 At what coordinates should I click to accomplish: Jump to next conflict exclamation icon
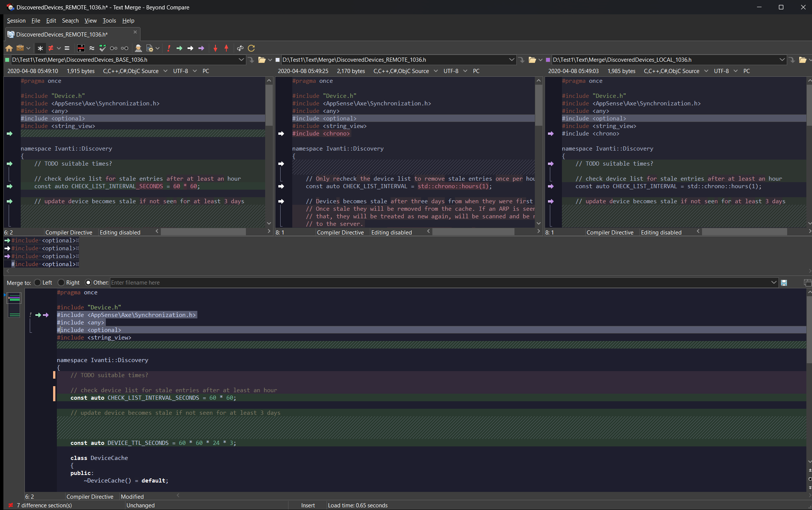[x=169, y=48]
